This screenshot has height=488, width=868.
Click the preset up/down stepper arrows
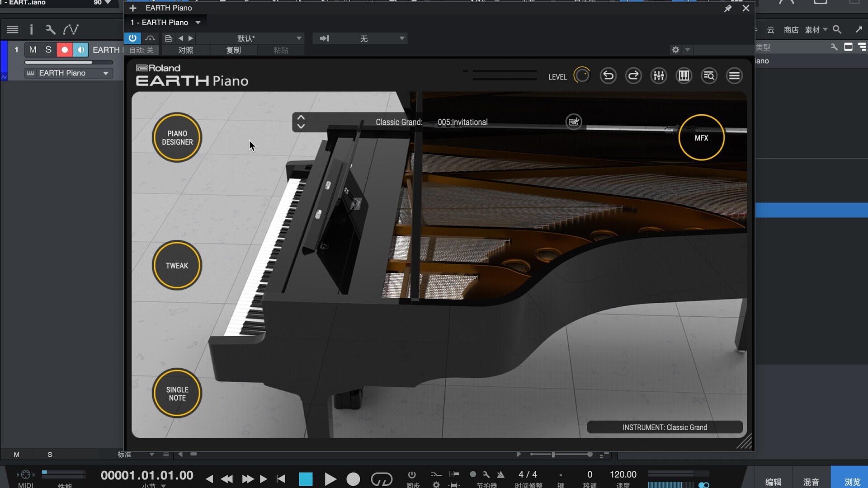point(301,122)
